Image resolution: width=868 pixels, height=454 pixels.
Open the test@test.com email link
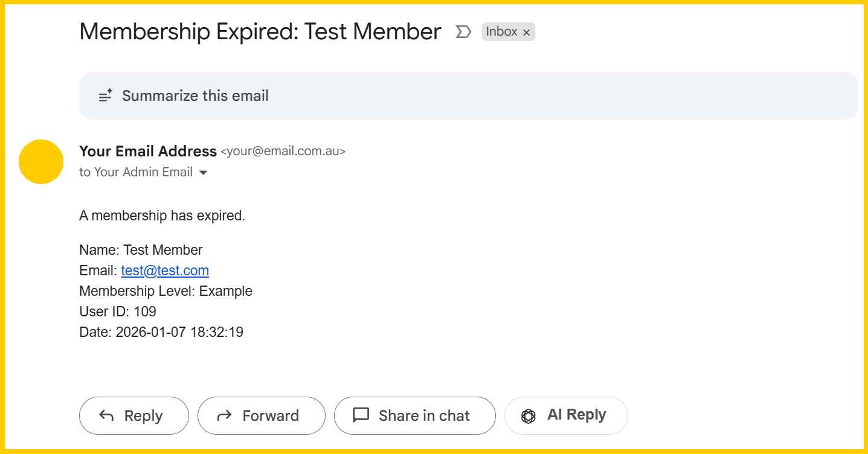165,270
